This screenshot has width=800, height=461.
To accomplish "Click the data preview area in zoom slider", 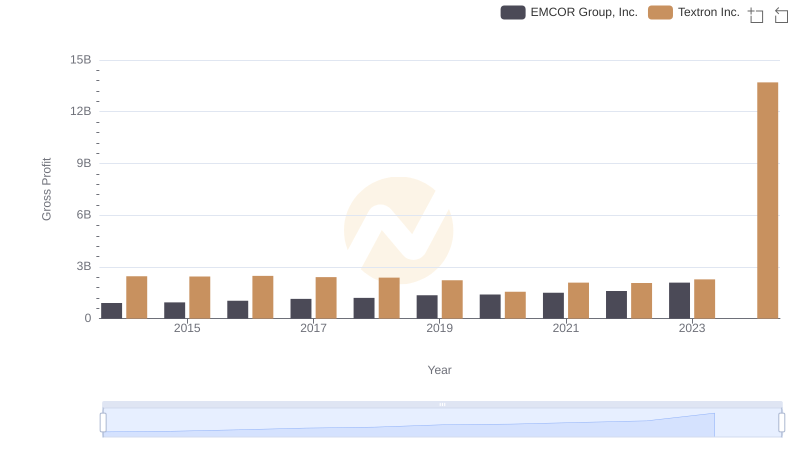I will click(442, 423).
